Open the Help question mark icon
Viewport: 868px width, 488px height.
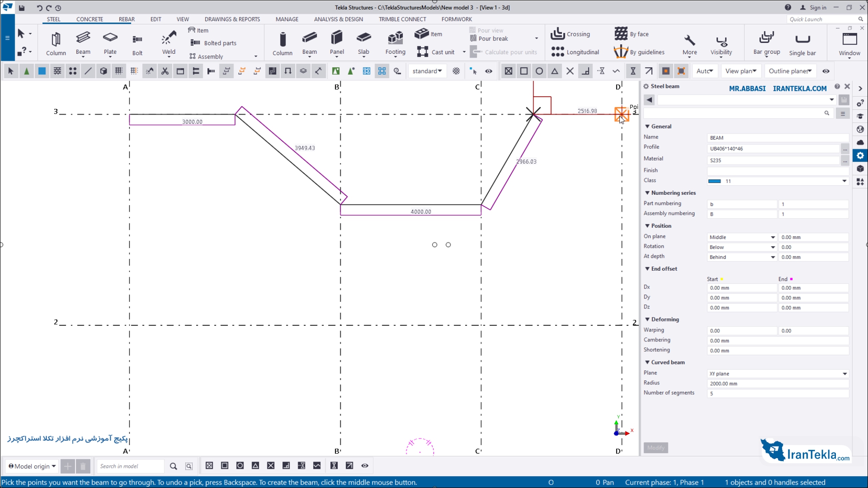click(x=788, y=7)
